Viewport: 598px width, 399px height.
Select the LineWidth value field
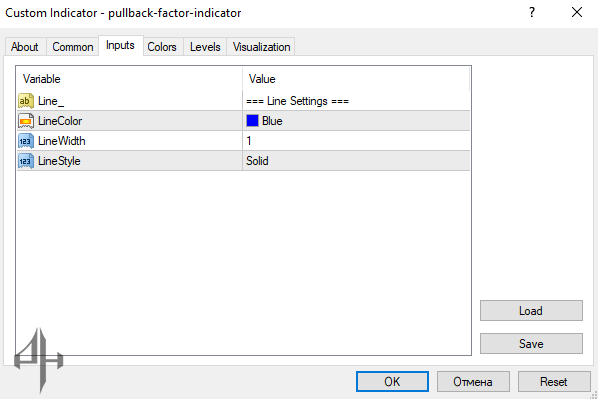pyautogui.click(x=356, y=141)
